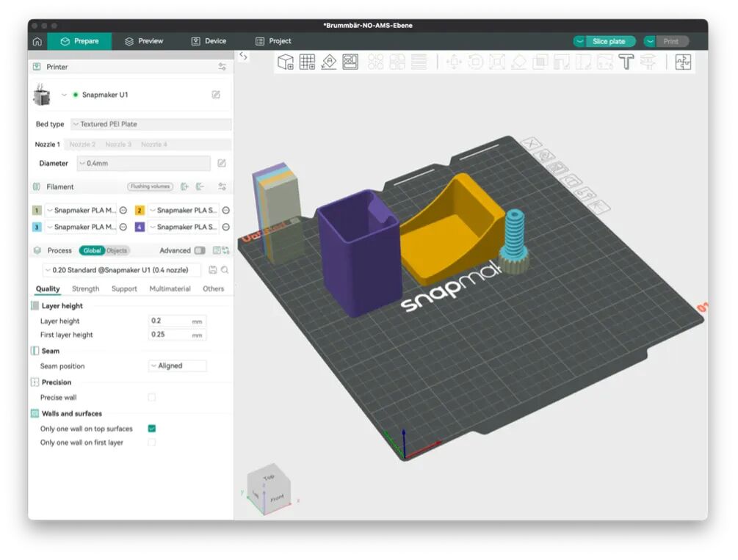
Task: Add a new plate with the grid icon
Action: pyautogui.click(x=307, y=62)
